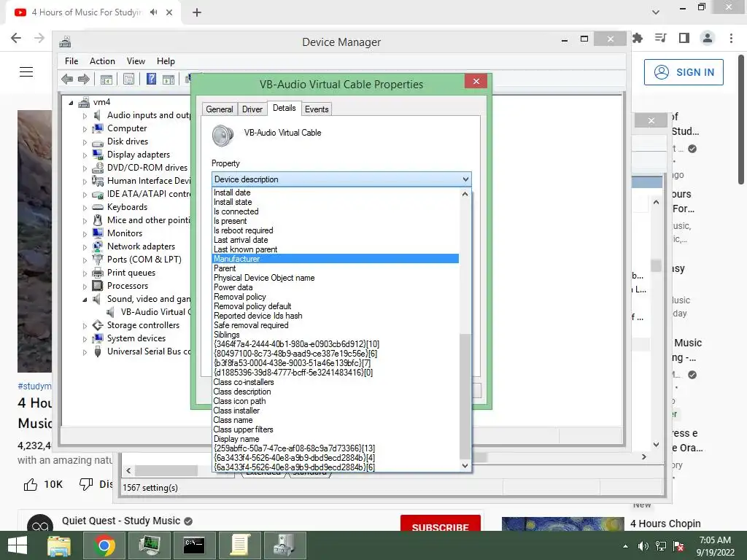Open Chrome profile avatar icon
The height and width of the screenshot is (560, 747).
click(x=708, y=38)
